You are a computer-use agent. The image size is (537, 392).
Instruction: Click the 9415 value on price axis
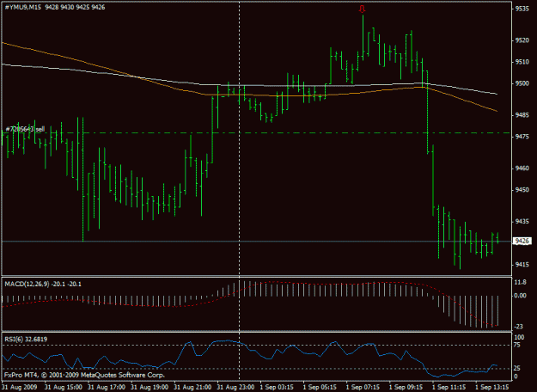point(522,265)
